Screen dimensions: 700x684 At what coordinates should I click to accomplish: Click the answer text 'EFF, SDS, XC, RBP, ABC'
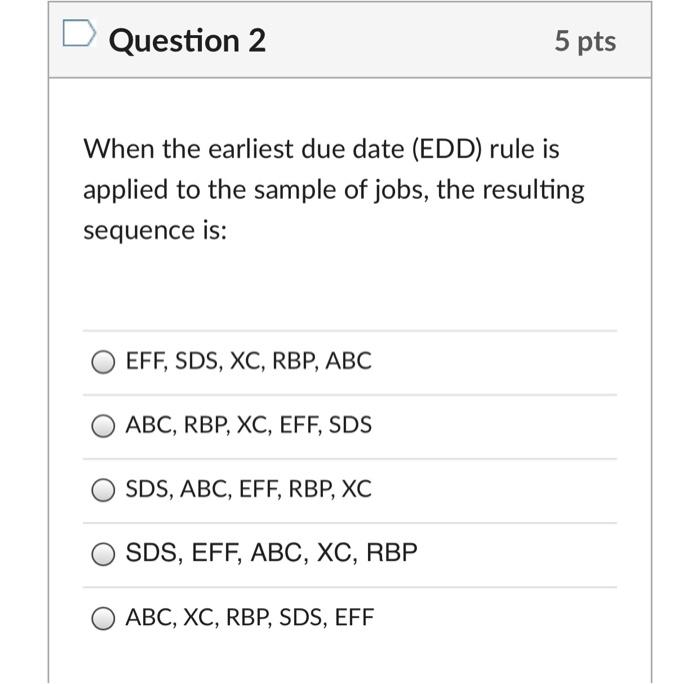tap(248, 362)
